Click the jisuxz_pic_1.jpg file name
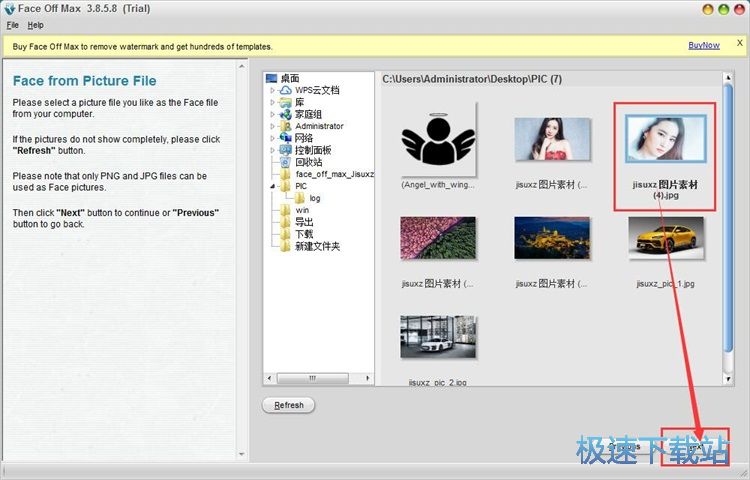The image size is (750, 480). click(x=665, y=284)
